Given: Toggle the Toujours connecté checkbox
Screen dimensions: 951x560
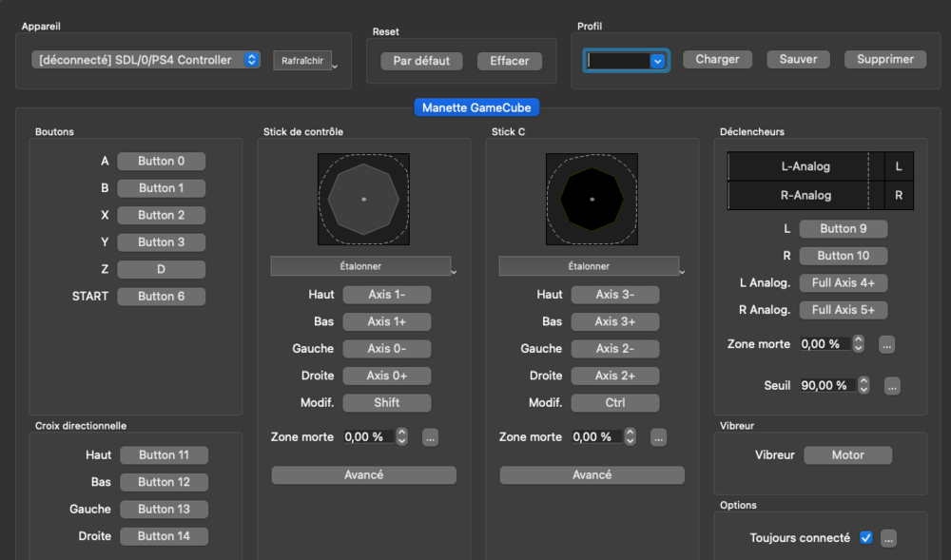Looking at the screenshot, I should pos(865,538).
